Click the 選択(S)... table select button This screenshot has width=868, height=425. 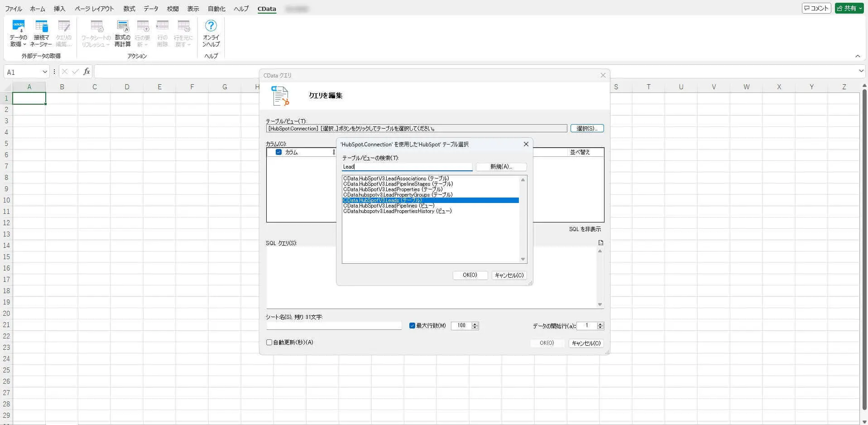[587, 129]
